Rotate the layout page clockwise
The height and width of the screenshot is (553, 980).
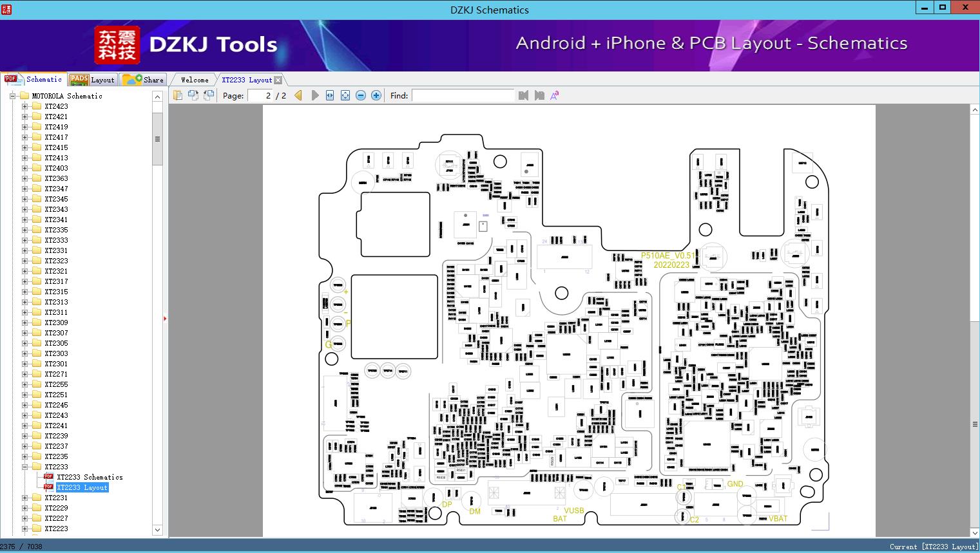pyautogui.click(x=193, y=95)
